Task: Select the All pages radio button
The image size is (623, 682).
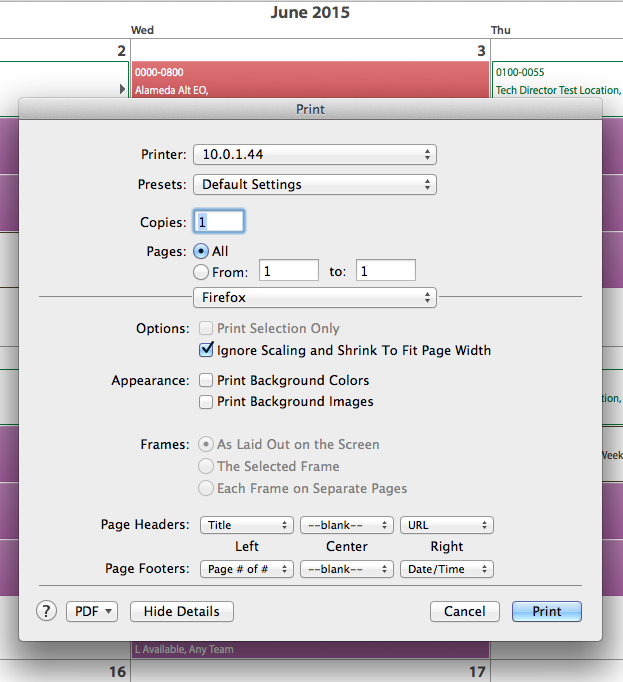Action: coord(201,251)
